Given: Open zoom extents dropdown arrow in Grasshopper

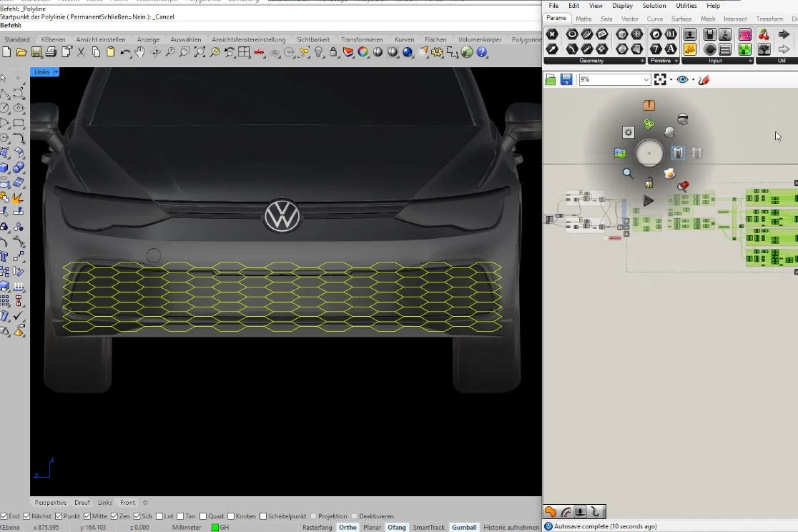Looking at the screenshot, I should click(671, 80).
